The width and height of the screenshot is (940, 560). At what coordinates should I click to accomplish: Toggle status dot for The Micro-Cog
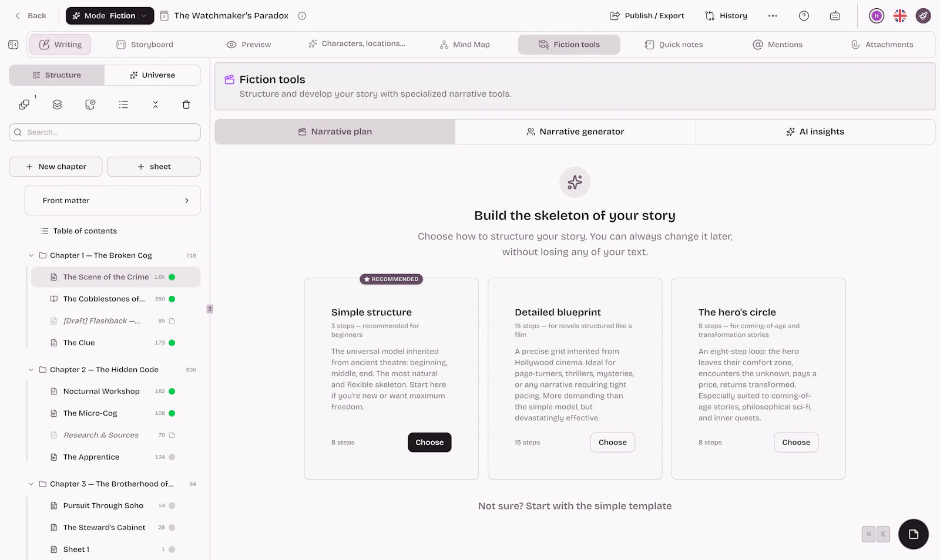pyautogui.click(x=172, y=413)
